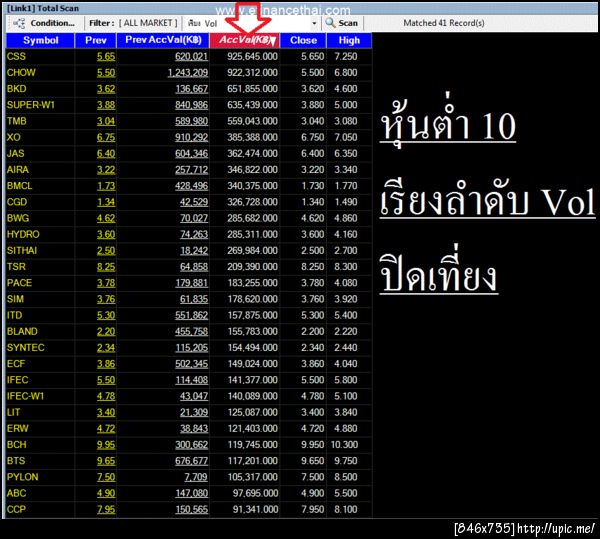This screenshot has width=600, height=539.
Task: Select the BKD symbol
Action: click(x=17, y=89)
